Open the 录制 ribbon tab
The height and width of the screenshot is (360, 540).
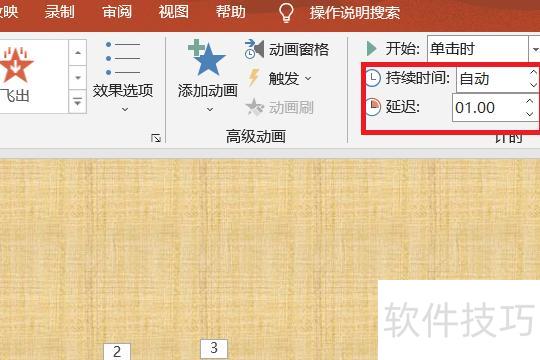click(x=59, y=12)
